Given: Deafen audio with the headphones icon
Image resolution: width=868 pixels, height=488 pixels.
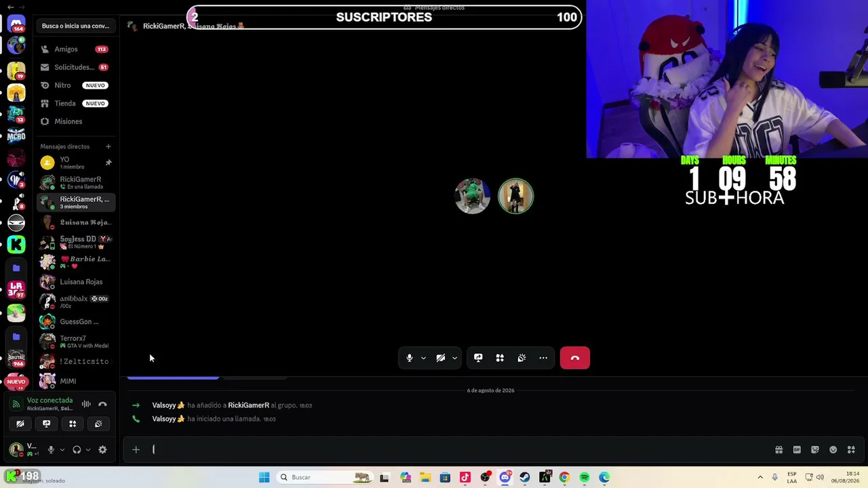Looking at the screenshot, I should [x=77, y=449].
